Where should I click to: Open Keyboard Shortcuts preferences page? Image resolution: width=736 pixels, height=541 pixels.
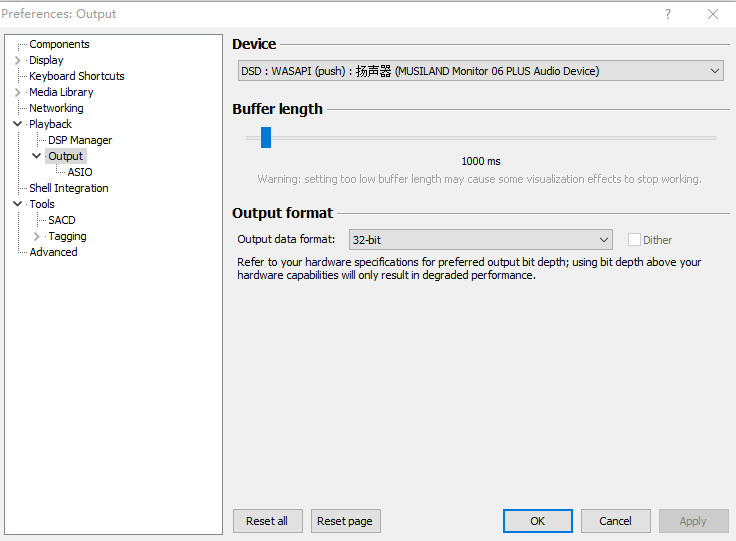point(77,76)
